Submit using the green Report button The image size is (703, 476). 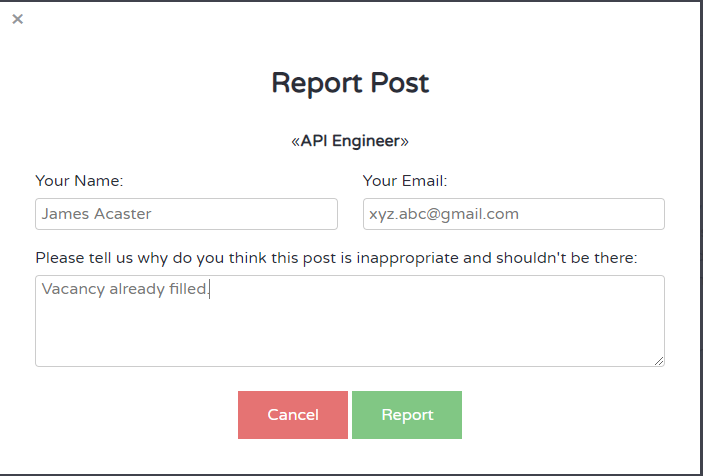[x=407, y=415]
